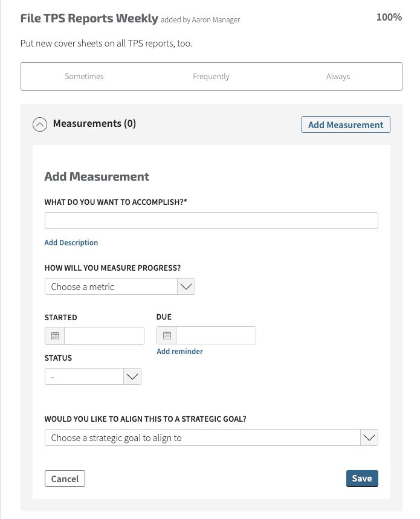Click the Status dropdown arrow
Image resolution: width=420 pixels, height=519 pixels.
click(132, 377)
